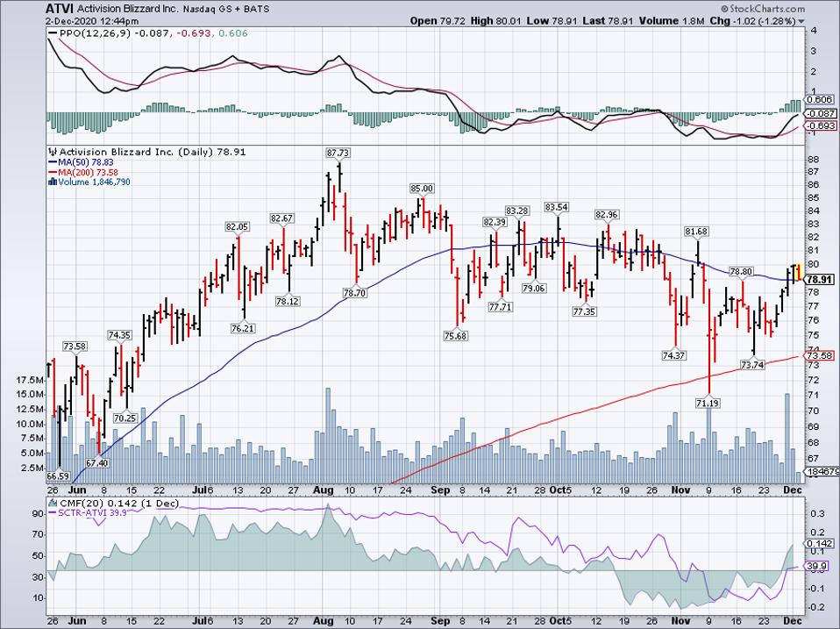The height and width of the screenshot is (629, 840).
Task: Click the red -0.693 value in the PPO legend
Action: click(192, 33)
